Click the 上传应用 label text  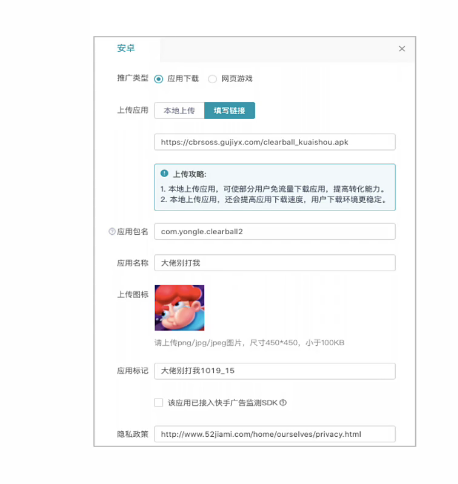pos(132,110)
